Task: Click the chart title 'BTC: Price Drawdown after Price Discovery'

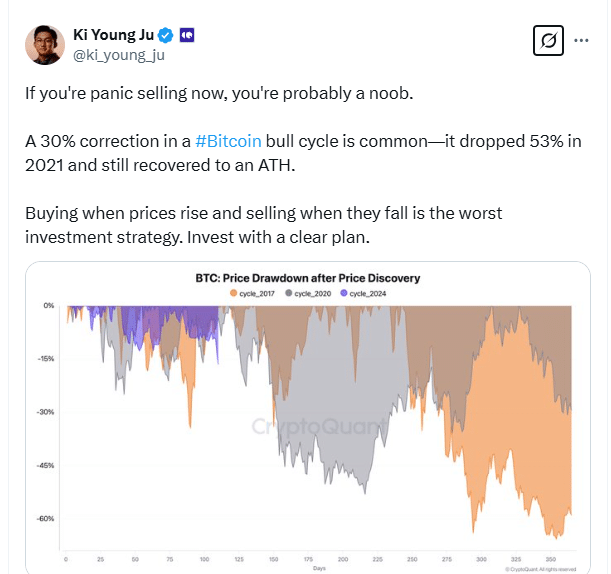Action: pyautogui.click(x=307, y=278)
